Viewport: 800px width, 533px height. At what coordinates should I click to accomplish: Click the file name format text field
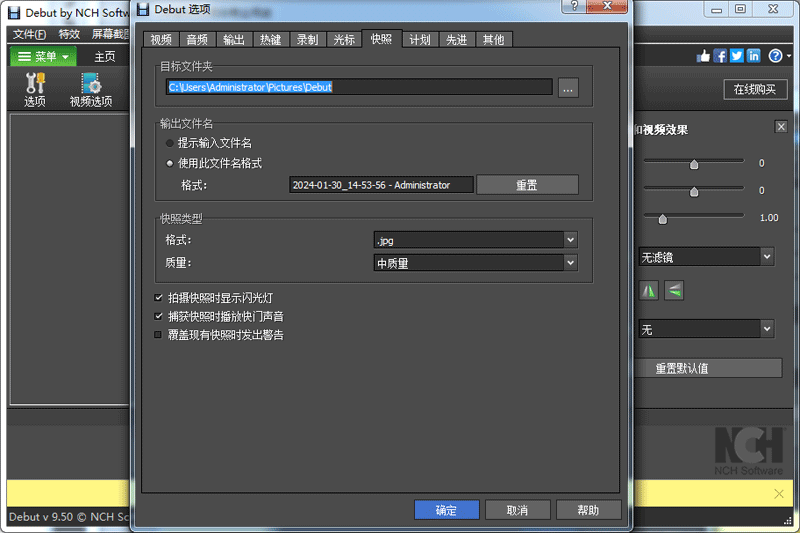[381, 185]
